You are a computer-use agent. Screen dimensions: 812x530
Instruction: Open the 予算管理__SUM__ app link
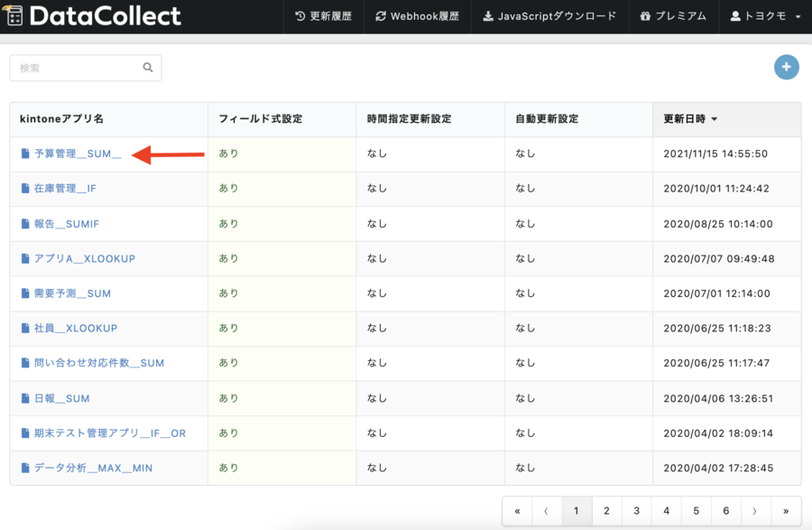77,154
